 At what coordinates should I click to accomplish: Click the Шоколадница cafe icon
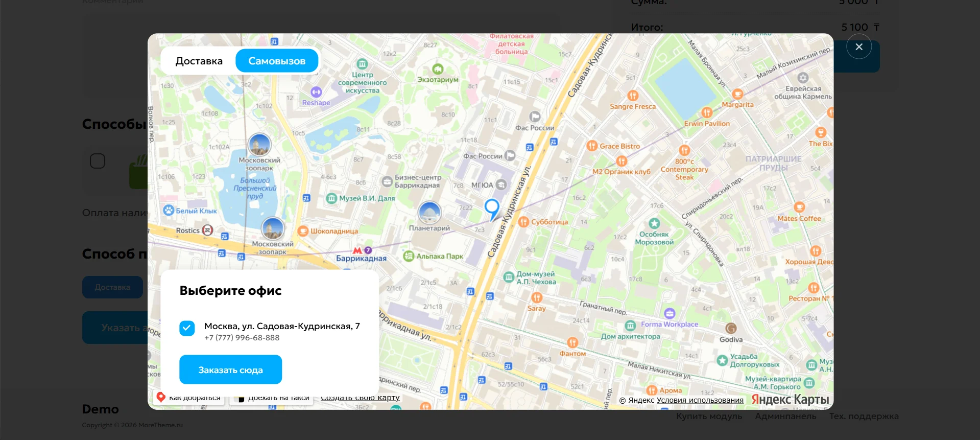(x=303, y=231)
